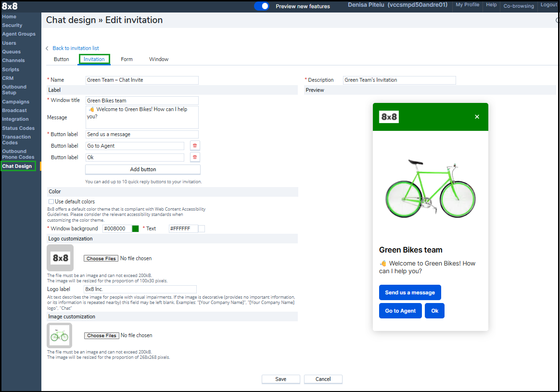Click the 8x8 logo customization thumbnail
560x392 pixels.
pyautogui.click(x=60, y=258)
